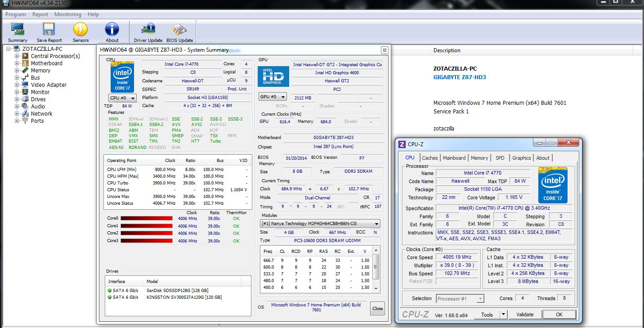
Task: Click the Core3 clock usage bar
Action: click(x=147, y=241)
